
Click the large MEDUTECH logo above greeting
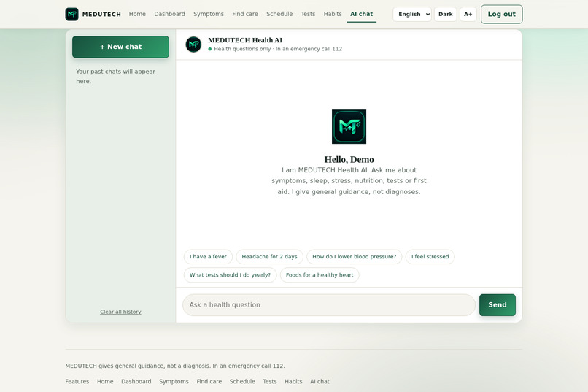pyautogui.click(x=349, y=127)
